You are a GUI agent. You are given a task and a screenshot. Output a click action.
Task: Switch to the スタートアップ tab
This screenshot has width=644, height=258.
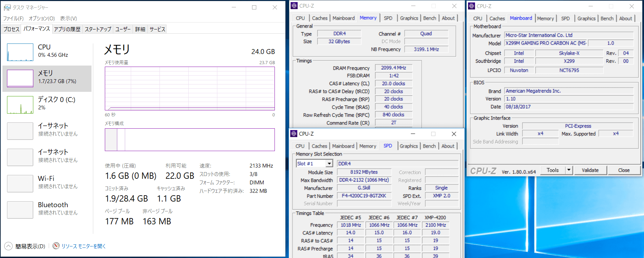[x=98, y=29]
